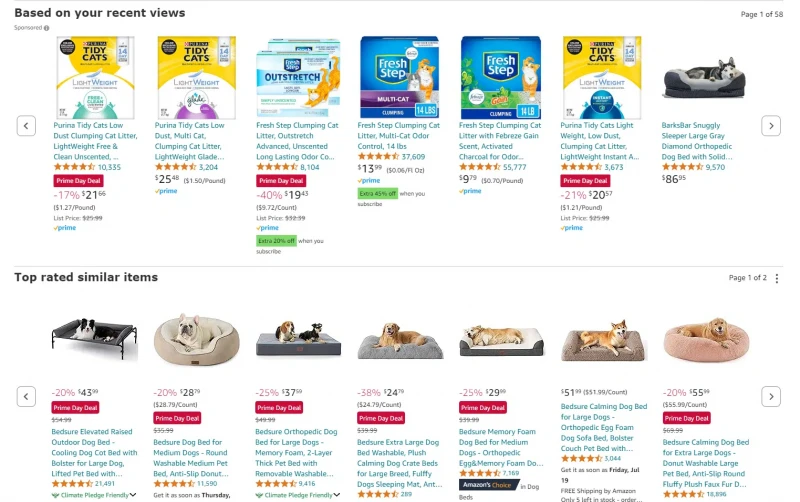Click Tidy Cats Glade litter product image

click(196, 78)
